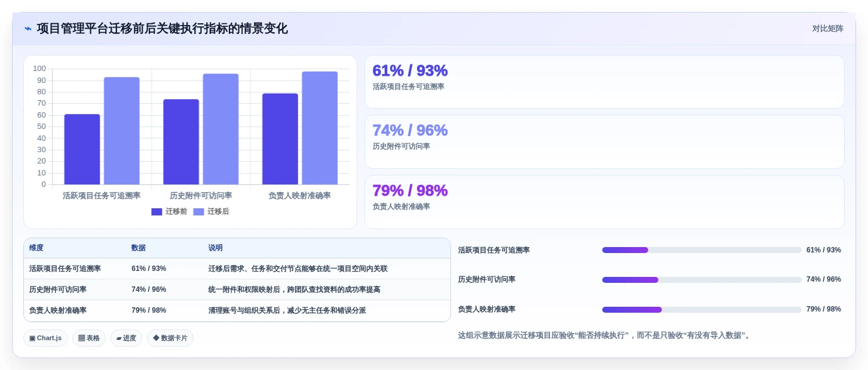Click the Chart.js tag chip
Viewport: 868px width, 370px height.
click(45, 338)
